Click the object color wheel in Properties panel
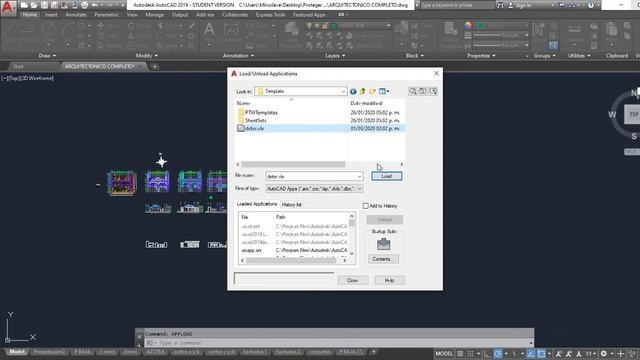Screen dimensions: 640x360 pyautogui.click(x=468, y=26)
